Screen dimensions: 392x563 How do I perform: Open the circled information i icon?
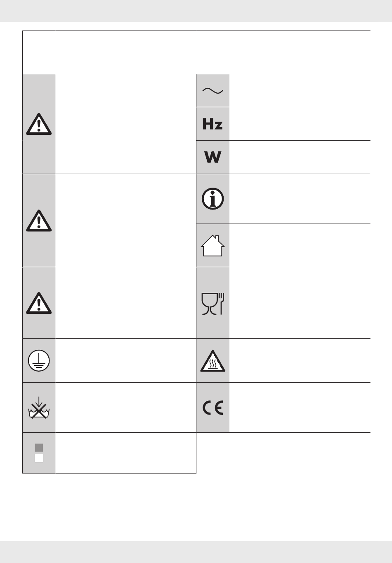pos(213,199)
